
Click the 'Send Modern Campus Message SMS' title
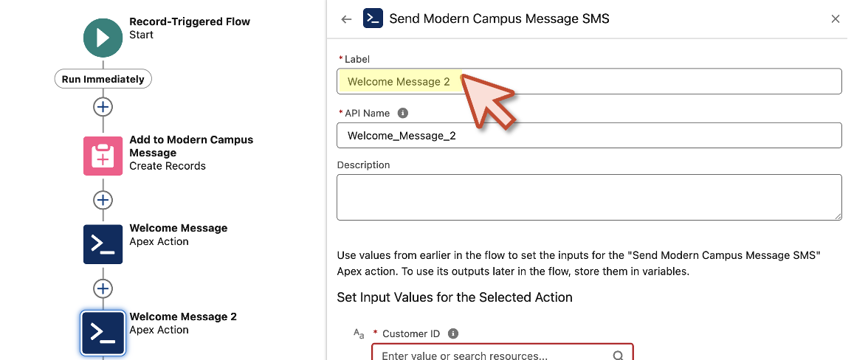(499, 18)
